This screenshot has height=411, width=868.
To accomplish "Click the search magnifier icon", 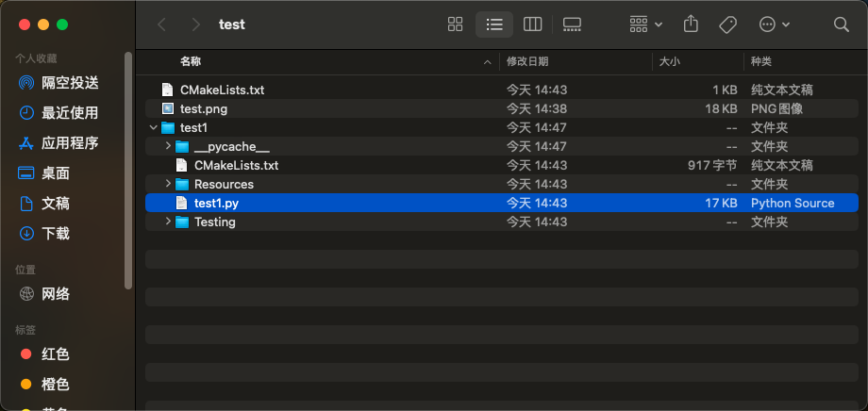I will pos(842,25).
